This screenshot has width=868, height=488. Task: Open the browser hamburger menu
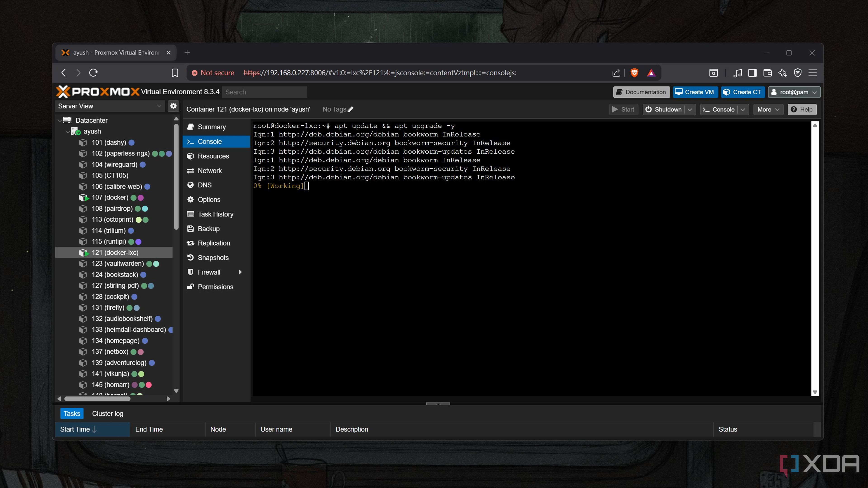coord(812,73)
